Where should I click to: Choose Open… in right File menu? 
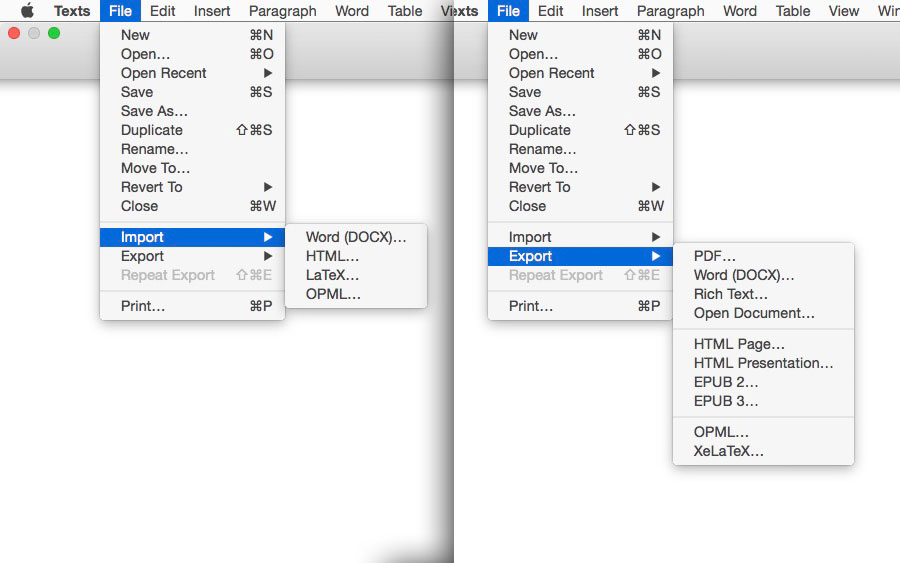click(580, 54)
